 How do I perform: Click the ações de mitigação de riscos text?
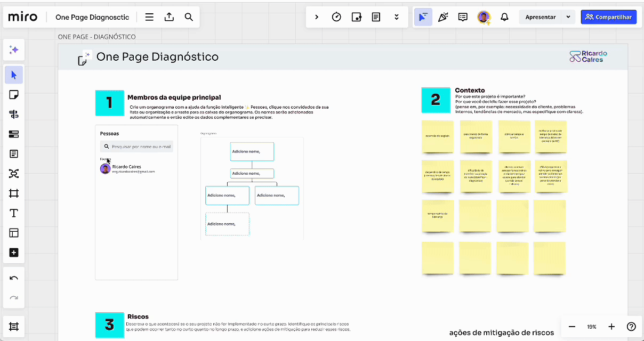coord(502,333)
